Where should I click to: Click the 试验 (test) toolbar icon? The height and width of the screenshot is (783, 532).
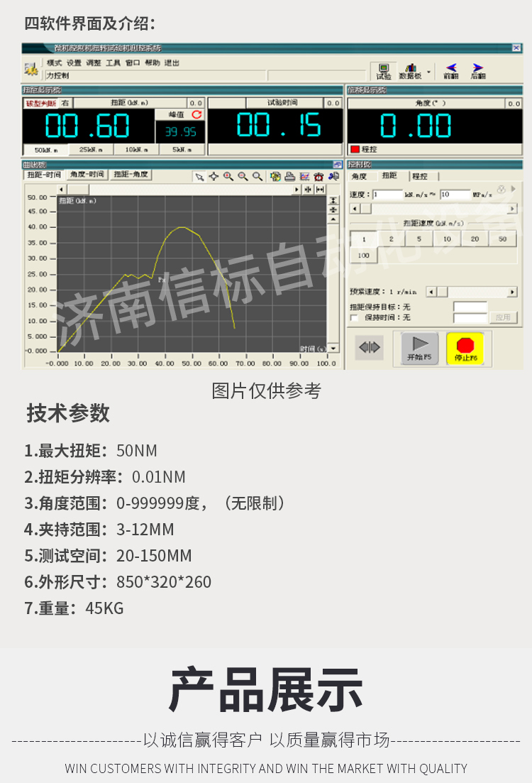[383, 70]
